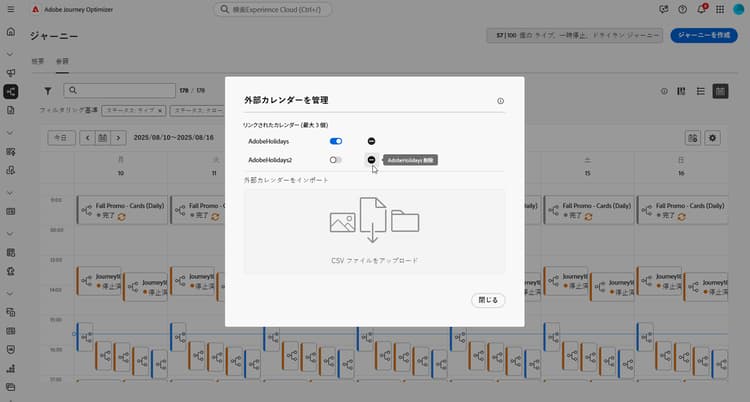
Task: Open Fall Promo card under day 15
Action: pyautogui.click(x=589, y=210)
